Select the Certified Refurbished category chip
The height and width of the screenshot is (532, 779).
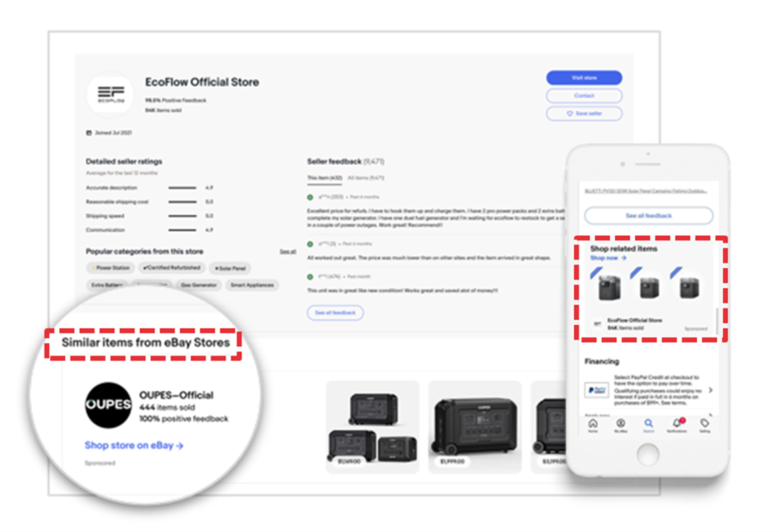click(x=171, y=268)
